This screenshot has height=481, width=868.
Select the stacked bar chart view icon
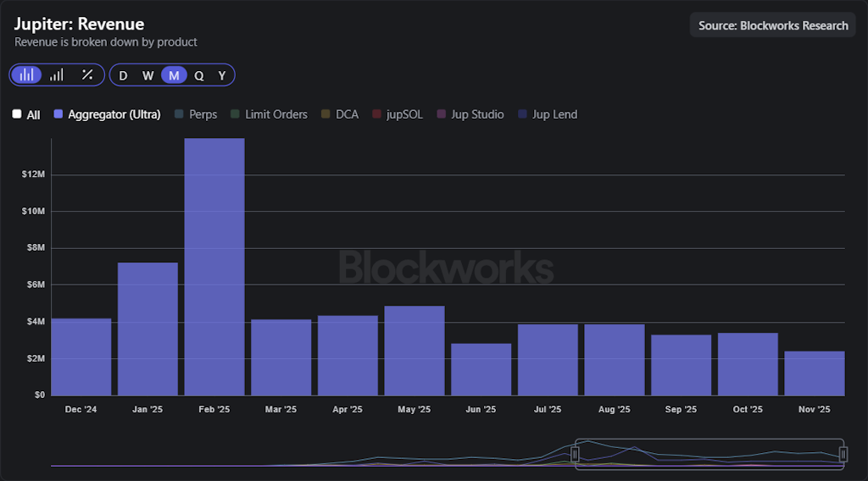tap(27, 75)
